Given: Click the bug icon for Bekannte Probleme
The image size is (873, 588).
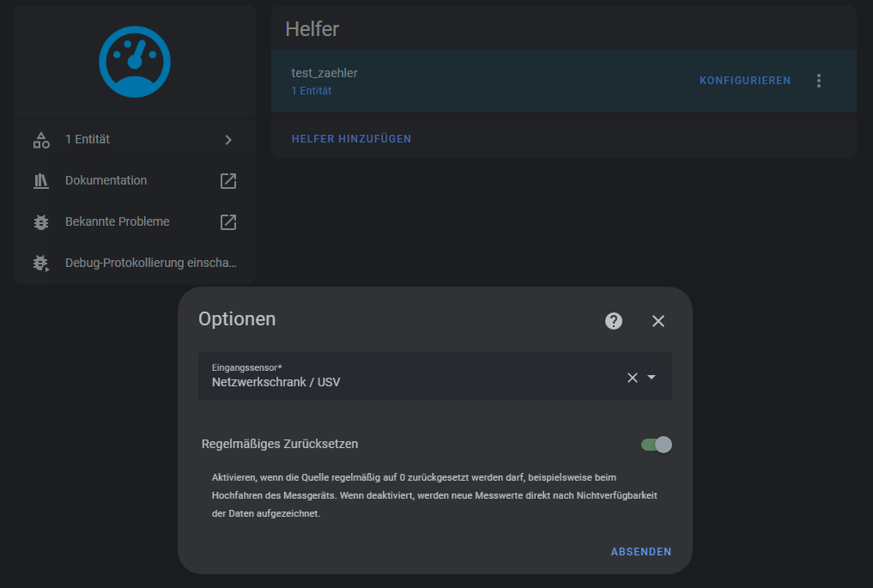Looking at the screenshot, I should pyautogui.click(x=41, y=221).
